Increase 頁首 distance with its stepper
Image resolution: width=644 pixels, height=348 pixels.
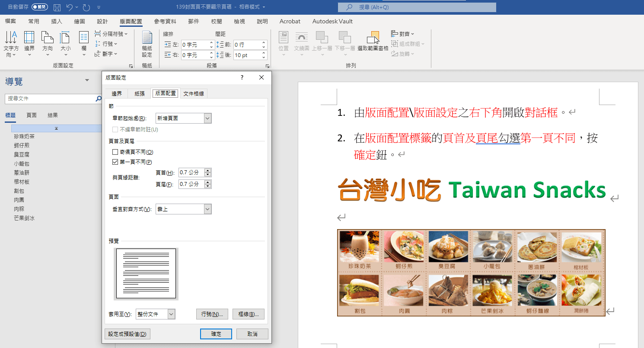(x=208, y=170)
